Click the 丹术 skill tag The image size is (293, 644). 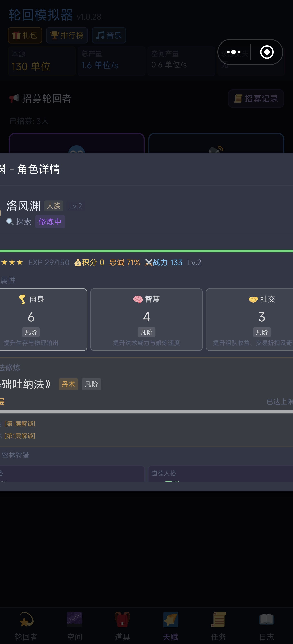tap(68, 384)
